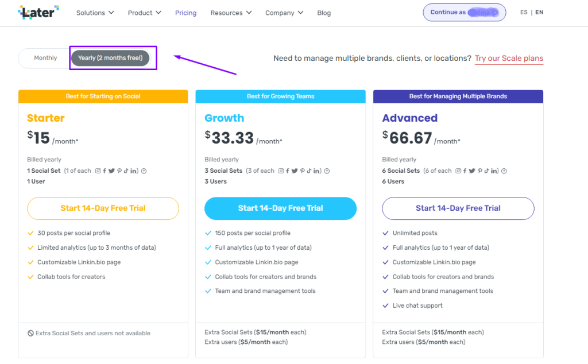
Task: Click Facebook icon in Growth plan
Action: tap(288, 171)
